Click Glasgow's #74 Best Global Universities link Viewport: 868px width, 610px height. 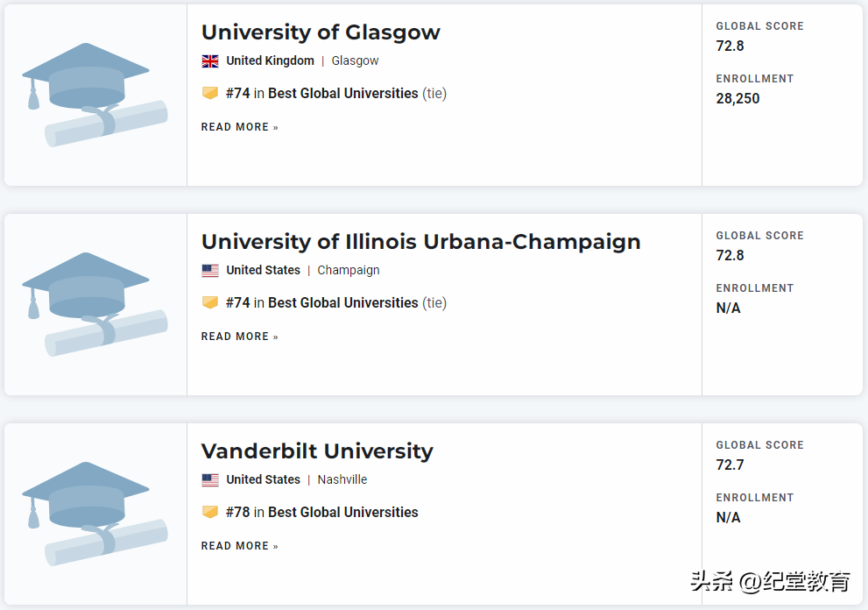tap(321, 93)
